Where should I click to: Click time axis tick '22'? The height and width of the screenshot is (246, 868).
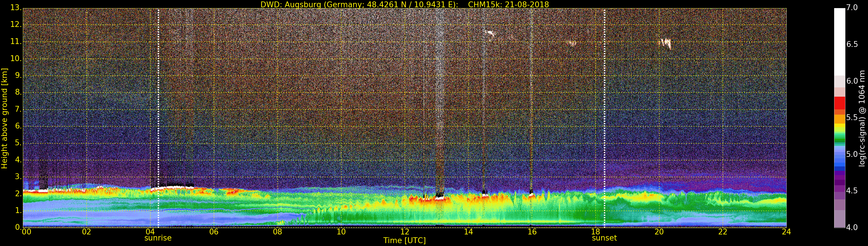point(723,232)
